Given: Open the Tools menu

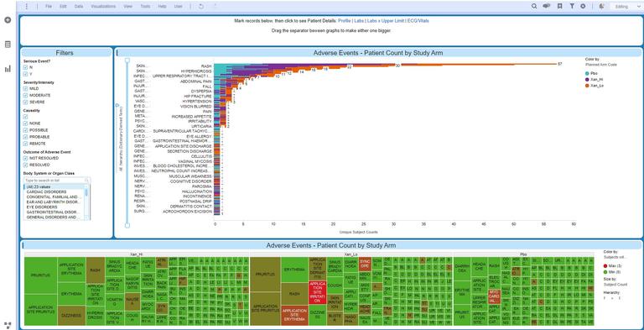Looking at the screenshot, I should click(x=145, y=7).
